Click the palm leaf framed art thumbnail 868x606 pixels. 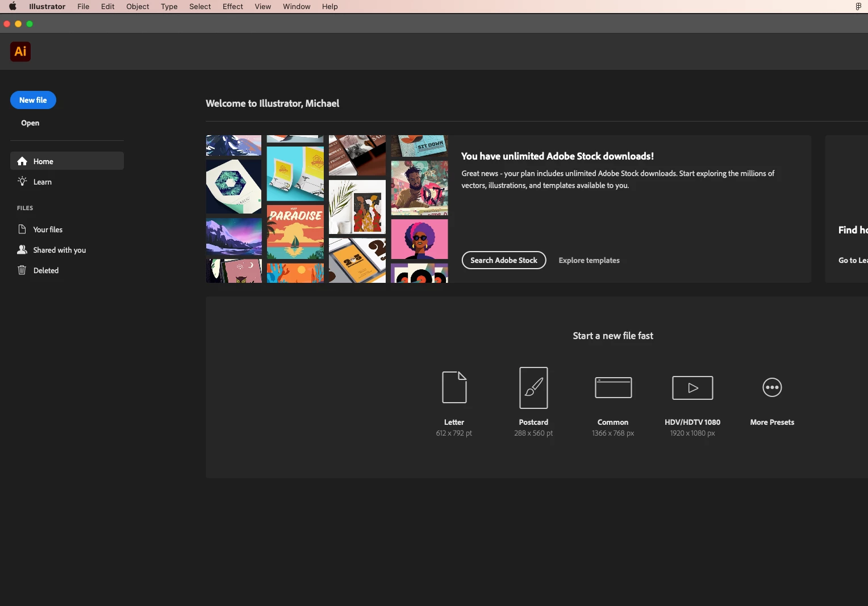click(357, 207)
